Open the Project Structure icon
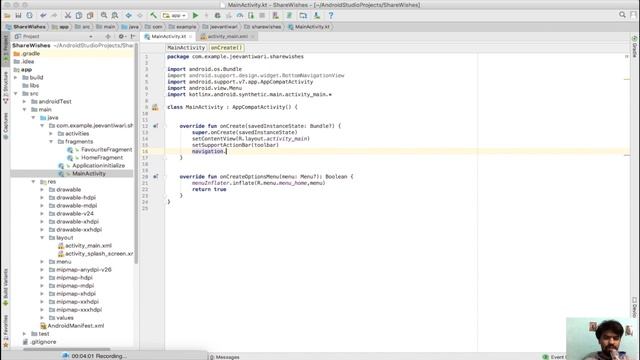 303,16
